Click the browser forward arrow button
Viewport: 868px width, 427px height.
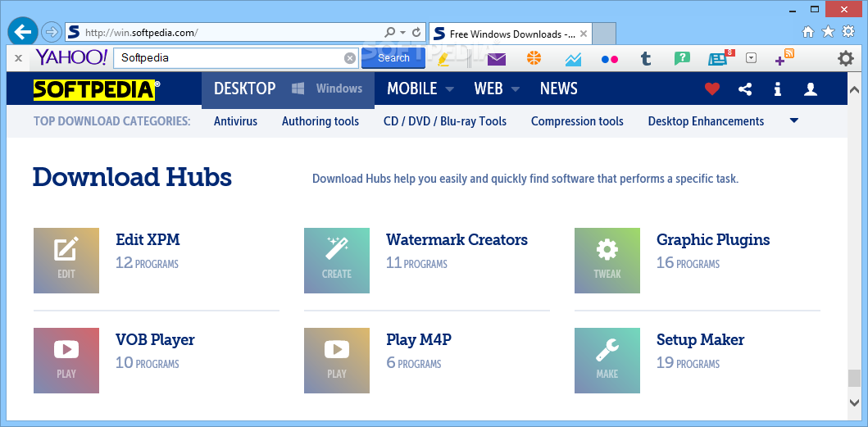[52, 33]
